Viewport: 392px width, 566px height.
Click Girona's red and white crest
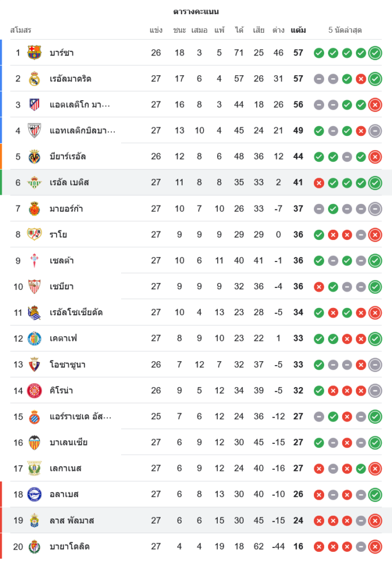(x=35, y=391)
